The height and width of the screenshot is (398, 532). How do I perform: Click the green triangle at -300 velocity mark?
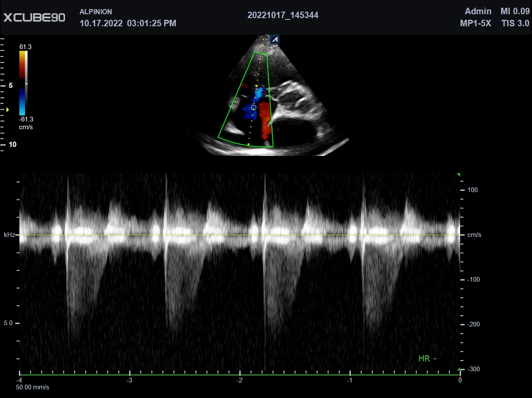(x=458, y=369)
